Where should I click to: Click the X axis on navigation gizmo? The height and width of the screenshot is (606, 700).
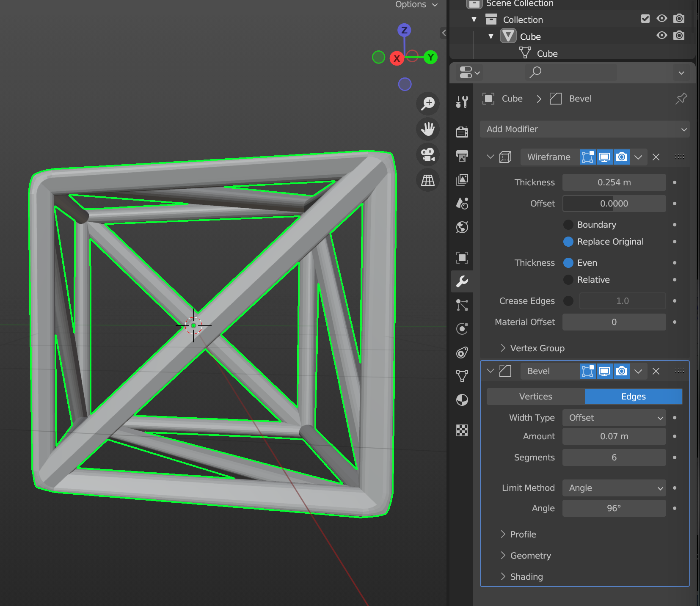point(397,58)
